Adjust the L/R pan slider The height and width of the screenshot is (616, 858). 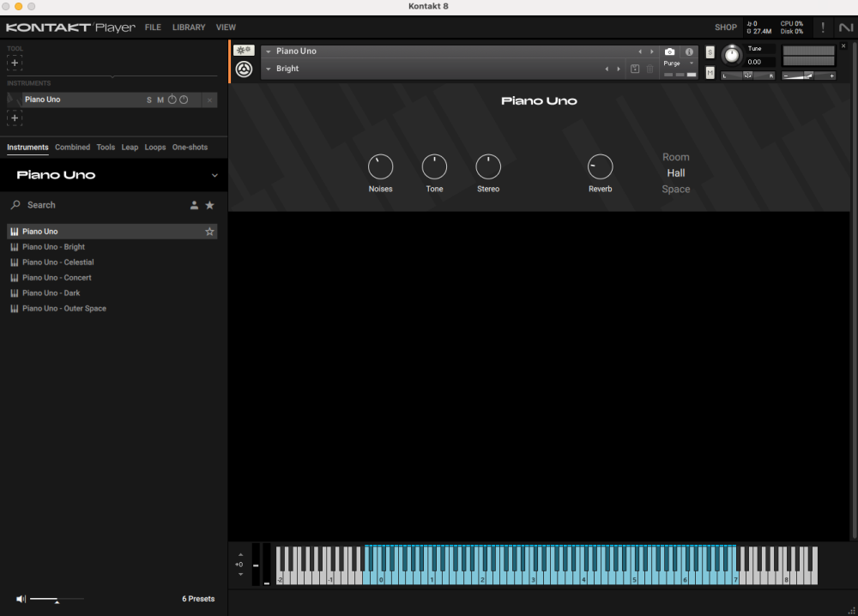pos(748,75)
